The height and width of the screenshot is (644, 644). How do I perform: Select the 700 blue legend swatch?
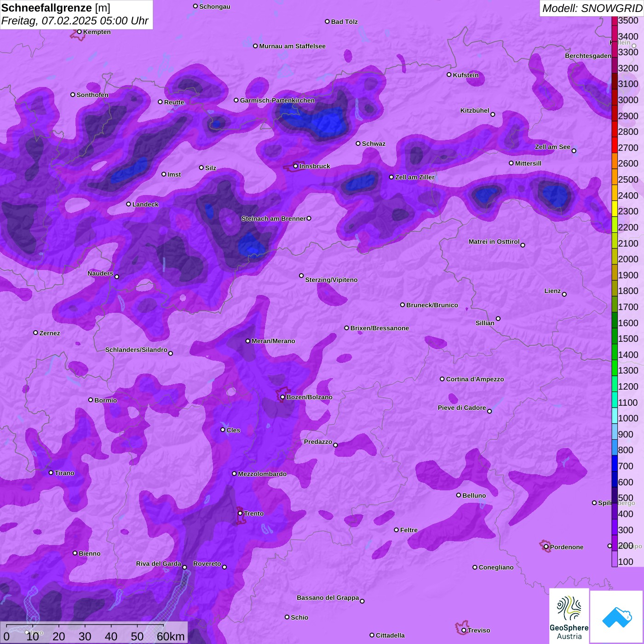pyautogui.click(x=615, y=464)
